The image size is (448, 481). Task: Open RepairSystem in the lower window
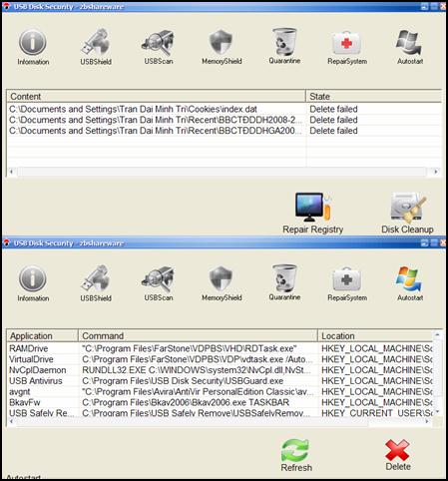[x=347, y=283]
